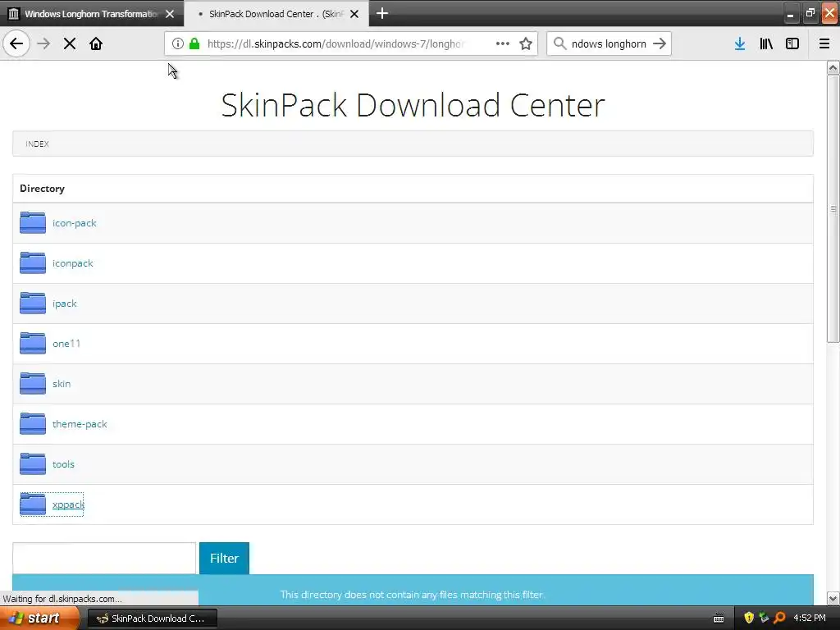Click the tray keyboard icon
This screenshot has height=630, width=840.
click(x=719, y=619)
